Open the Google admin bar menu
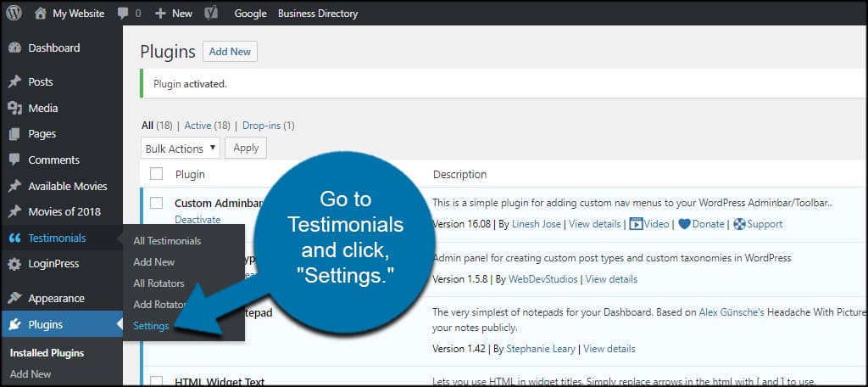The width and height of the screenshot is (868, 387). point(250,14)
